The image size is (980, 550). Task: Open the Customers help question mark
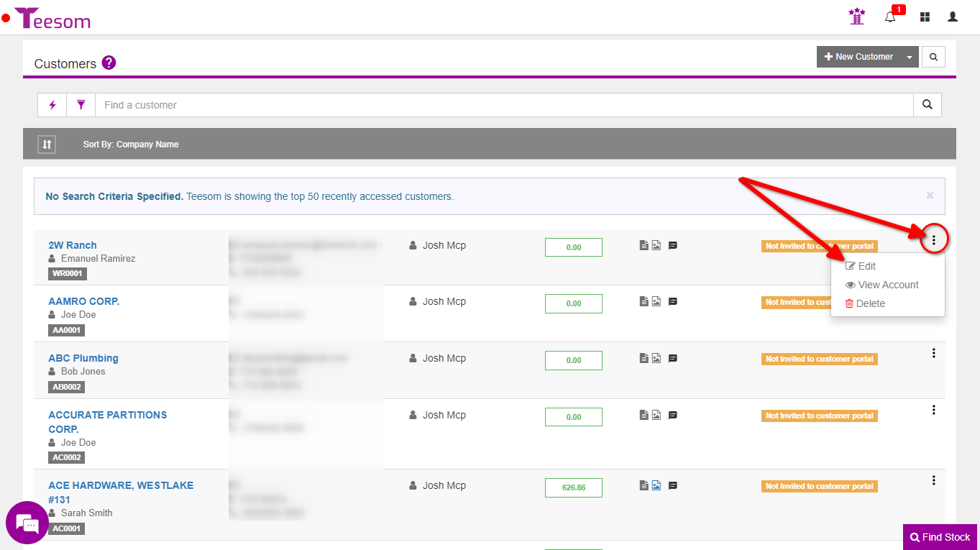point(109,63)
